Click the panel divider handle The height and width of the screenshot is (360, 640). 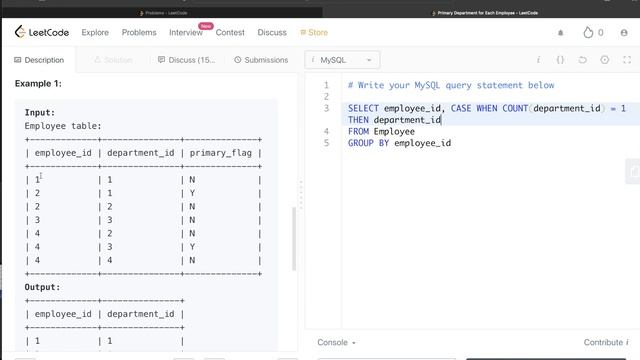click(x=301, y=195)
